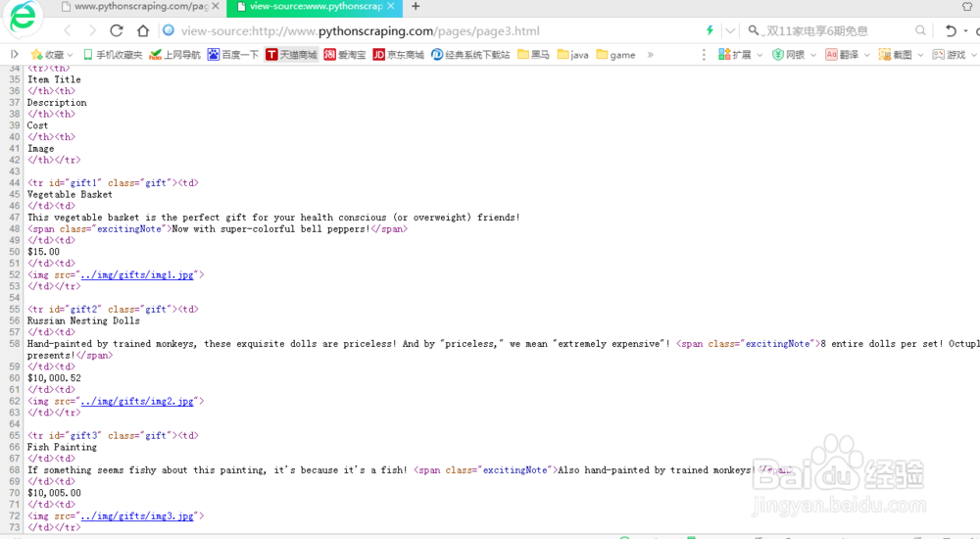Expand the 扩展 dropdown arrow
This screenshot has width=980, height=539.
(760, 55)
